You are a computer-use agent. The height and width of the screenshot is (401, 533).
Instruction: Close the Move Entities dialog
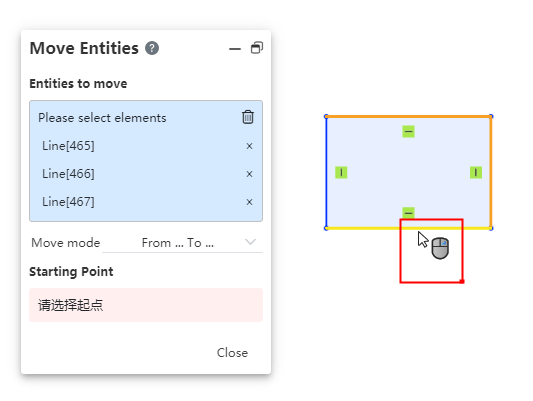tap(232, 353)
